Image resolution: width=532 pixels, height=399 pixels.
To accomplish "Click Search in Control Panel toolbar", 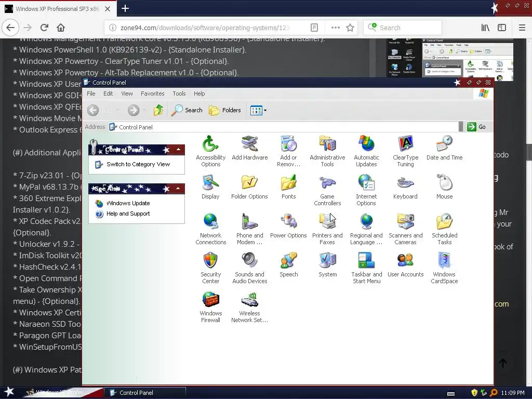I will pyautogui.click(x=187, y=110).
